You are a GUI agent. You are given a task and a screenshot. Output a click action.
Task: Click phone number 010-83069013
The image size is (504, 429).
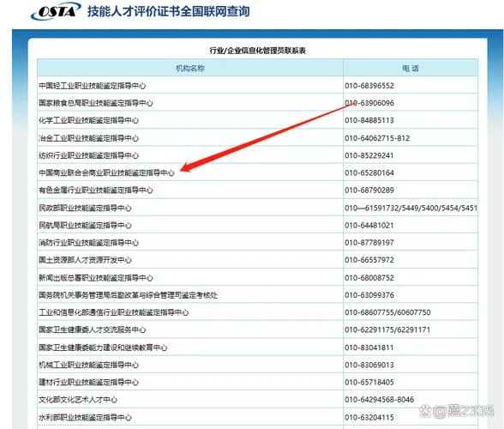[369, 366]
